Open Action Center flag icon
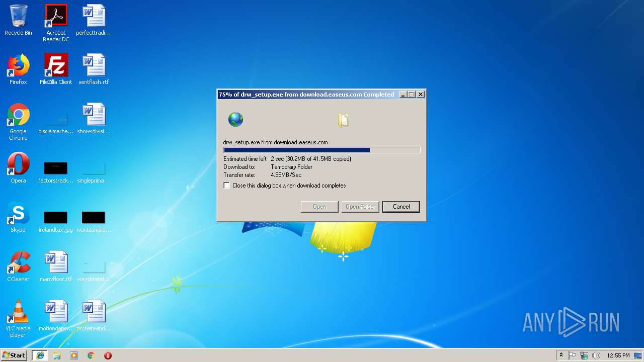Image resolution: width=644 pixels, height=362 pixels. click(x=572, y=355)
